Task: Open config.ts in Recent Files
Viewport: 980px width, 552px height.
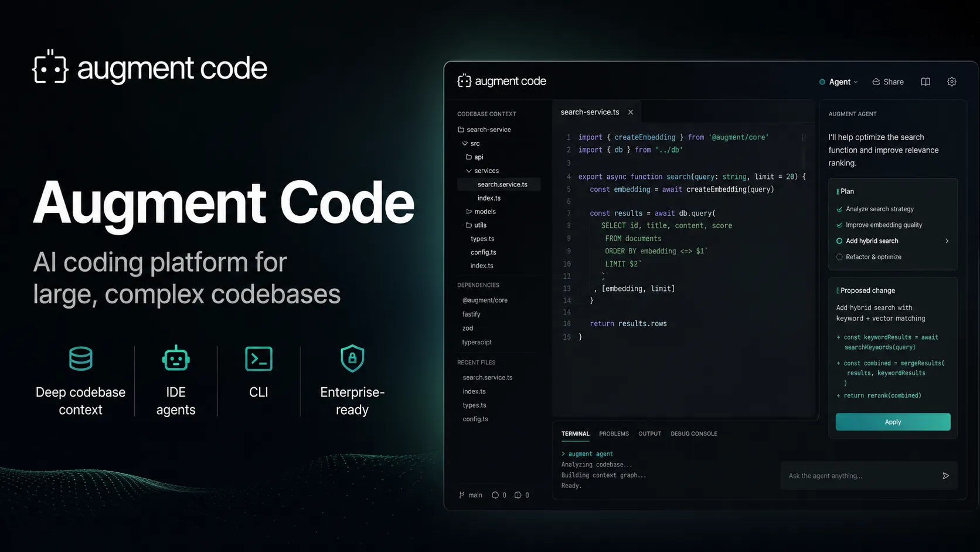Action: click(475, 419)
